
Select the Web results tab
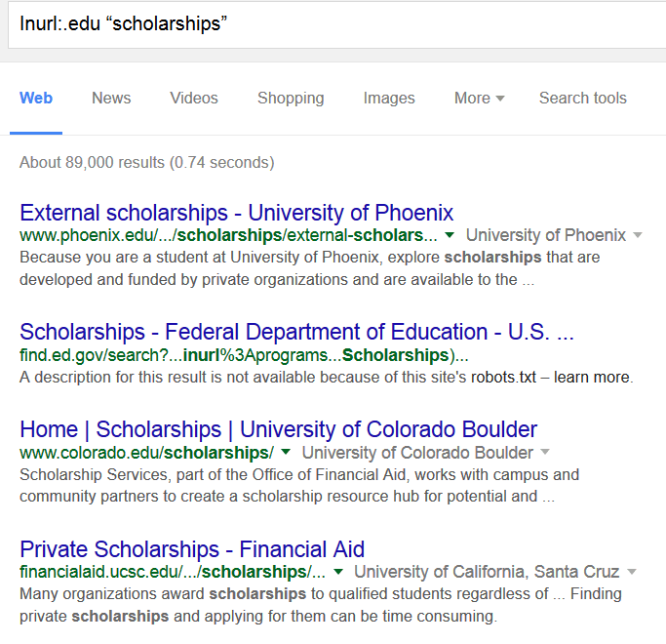click(36, 99)
